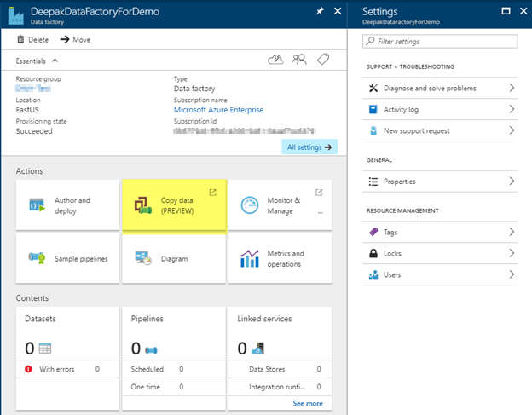
Task: Click the All settings button
Action: tap(309, 147)
